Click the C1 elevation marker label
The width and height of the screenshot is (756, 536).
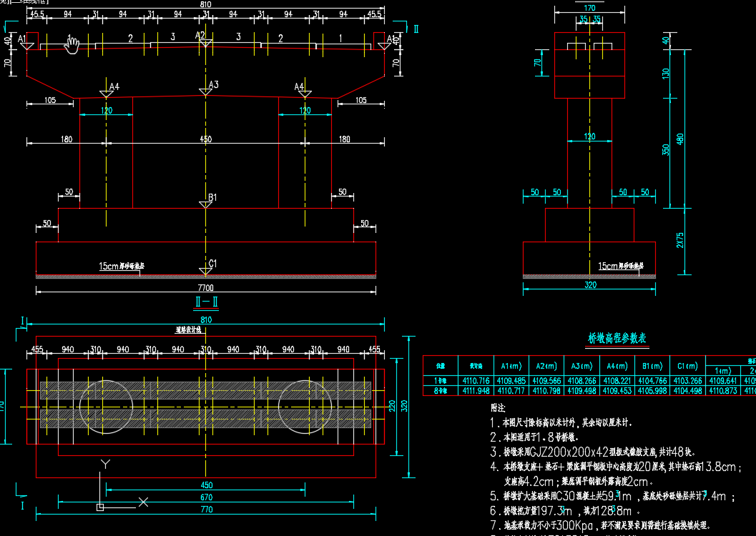212,264
